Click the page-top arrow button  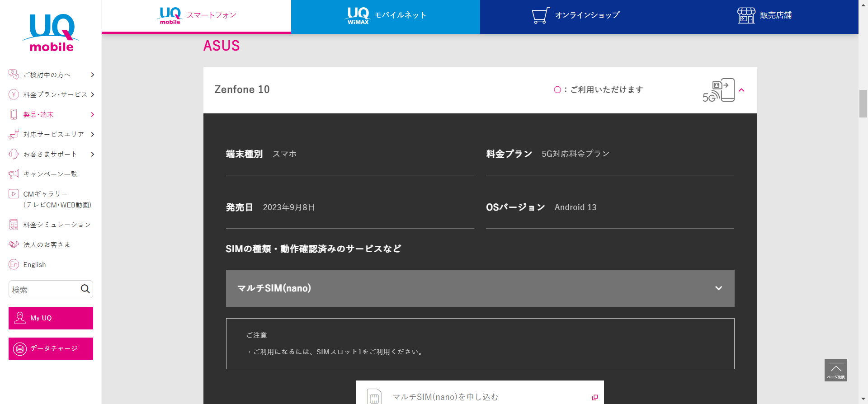[x=836, y=370]
